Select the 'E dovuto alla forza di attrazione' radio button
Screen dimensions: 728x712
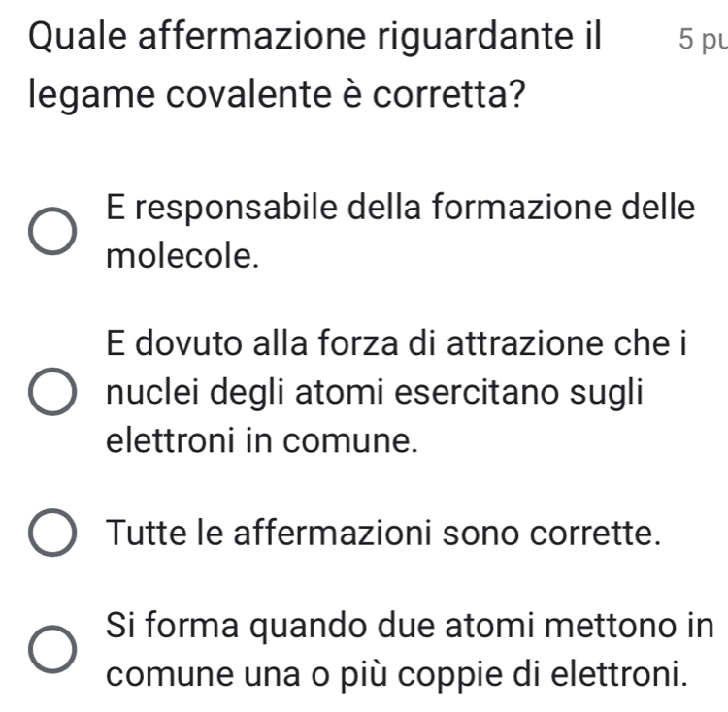[x=52, y=393]
